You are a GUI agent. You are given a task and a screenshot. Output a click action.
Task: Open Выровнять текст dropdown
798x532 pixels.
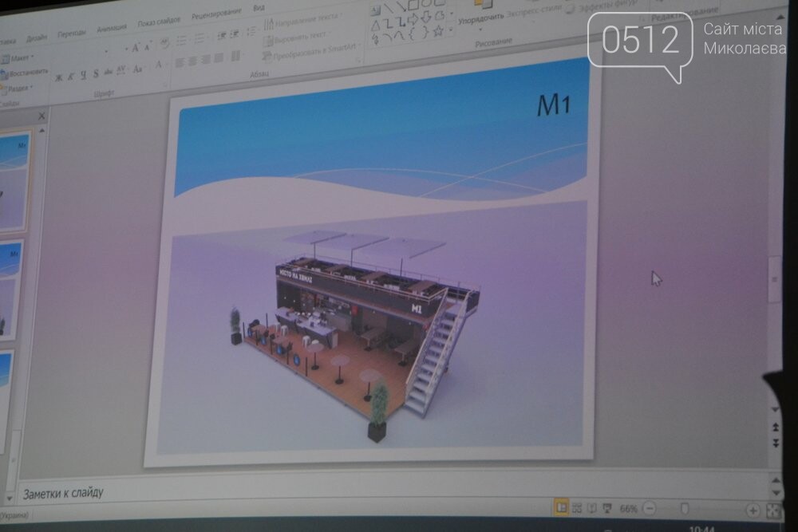pos(298,37)
